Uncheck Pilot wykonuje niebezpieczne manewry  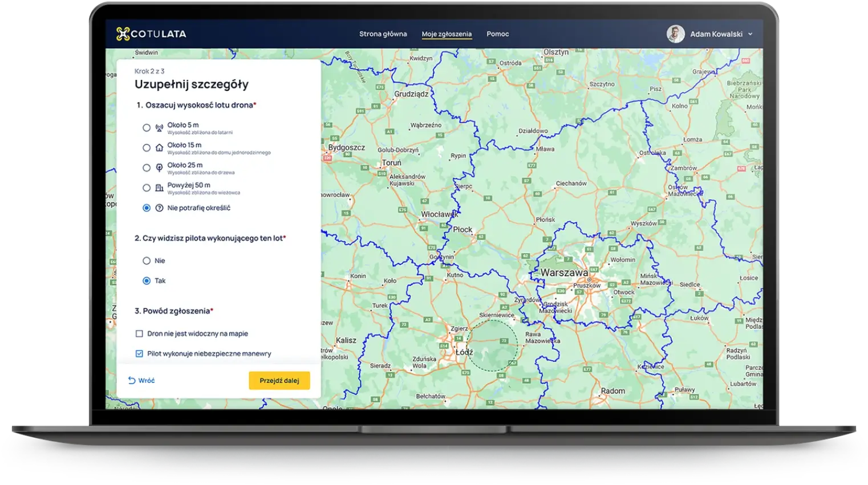(139, 353)
